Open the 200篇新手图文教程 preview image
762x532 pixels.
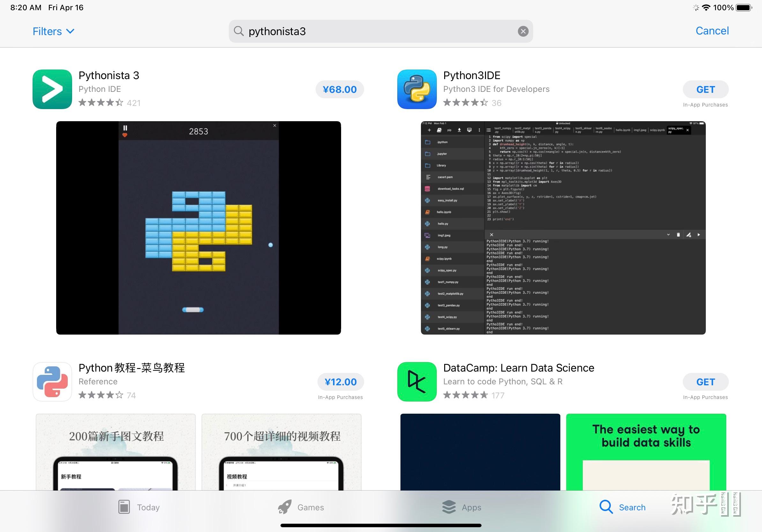pyautogui.click(x=116, y=452)
